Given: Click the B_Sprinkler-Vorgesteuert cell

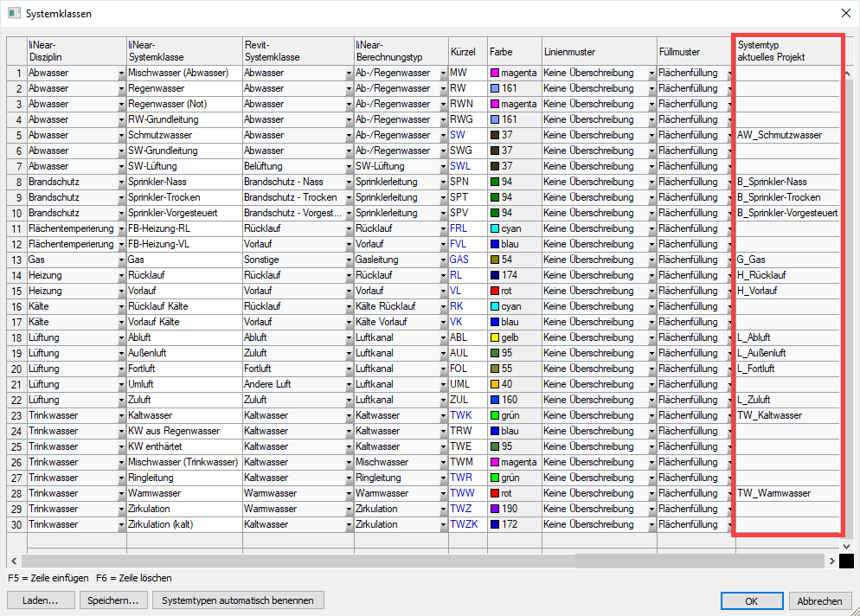Looking at the screenshot, I should click(x=787, y=213).
